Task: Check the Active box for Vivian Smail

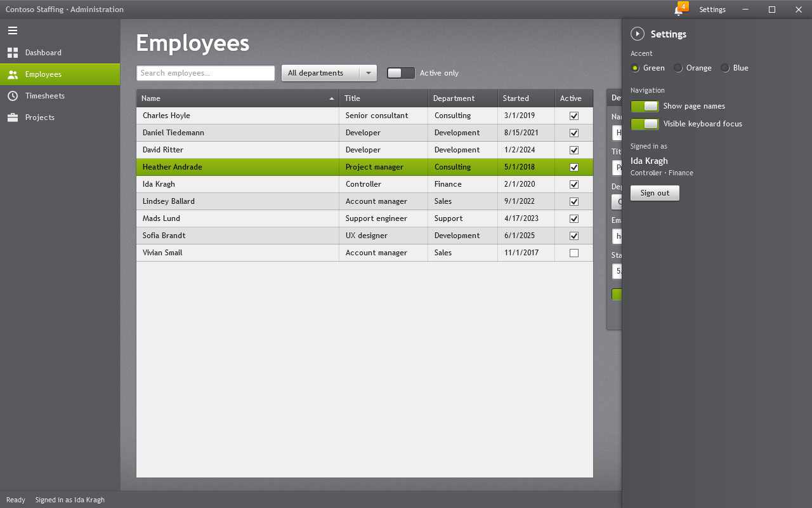Action: coord(574,253)
